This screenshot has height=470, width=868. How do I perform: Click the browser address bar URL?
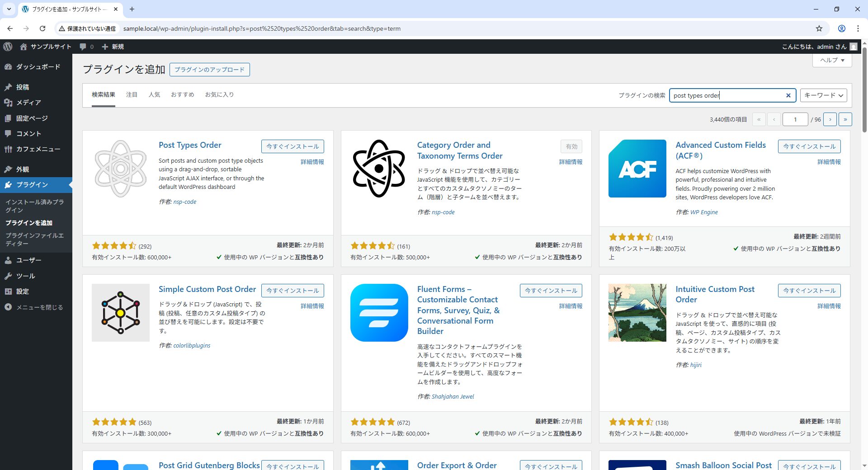point(262,28)
